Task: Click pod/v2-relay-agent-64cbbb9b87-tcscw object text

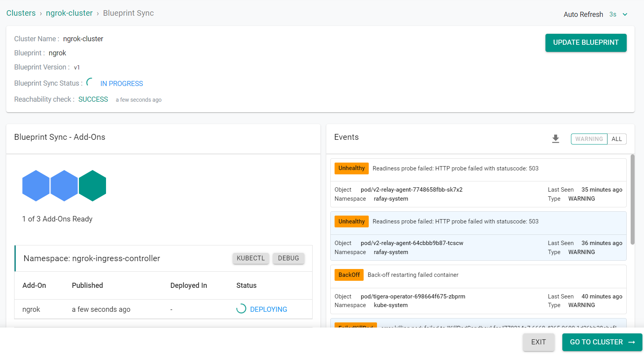Action: (x=412, y=243)
